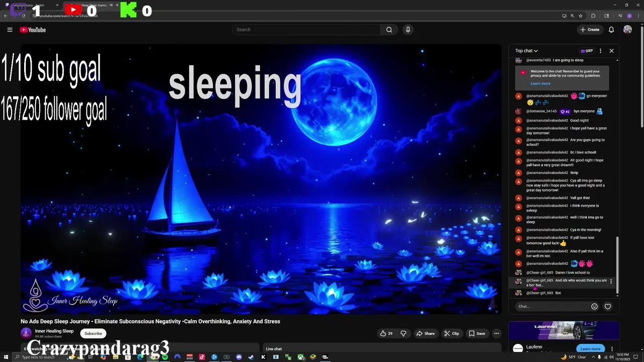Click the browser address bar URL
This screenshot has width=644, height=362.
click(68, 16)
